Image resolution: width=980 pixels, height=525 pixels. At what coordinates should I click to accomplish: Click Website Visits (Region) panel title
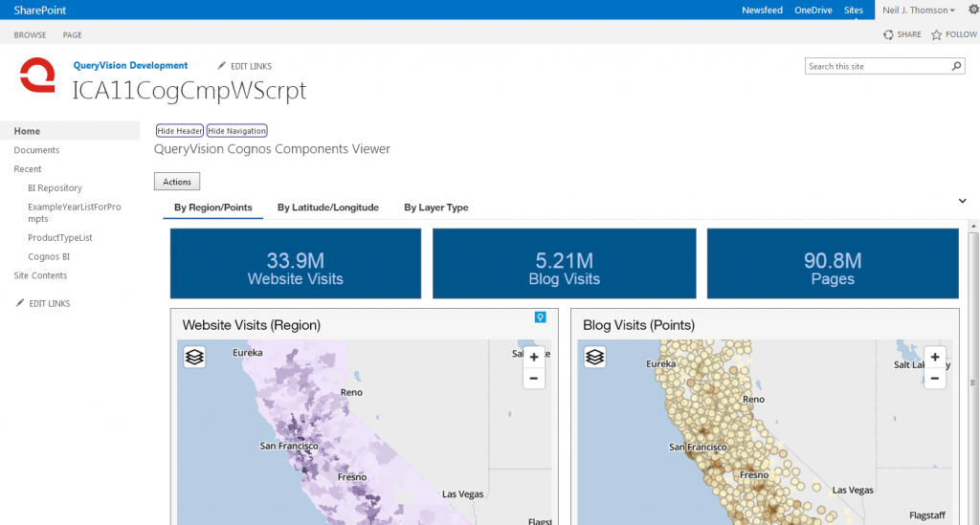click(252, 324)
